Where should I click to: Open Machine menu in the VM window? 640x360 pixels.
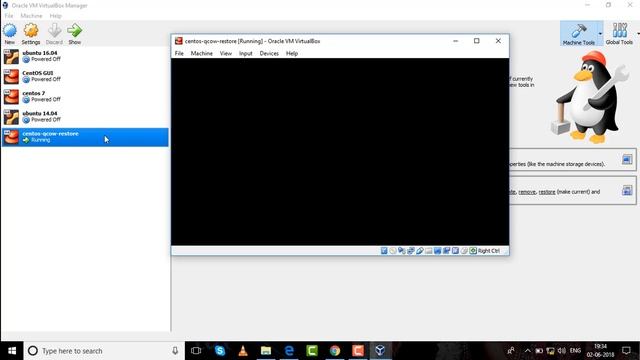coord(201,53)
